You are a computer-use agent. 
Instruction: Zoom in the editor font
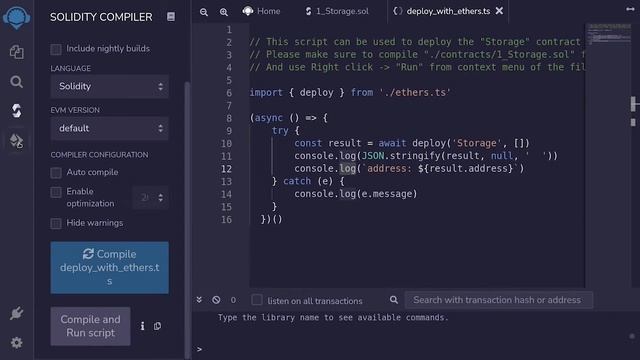224,12
